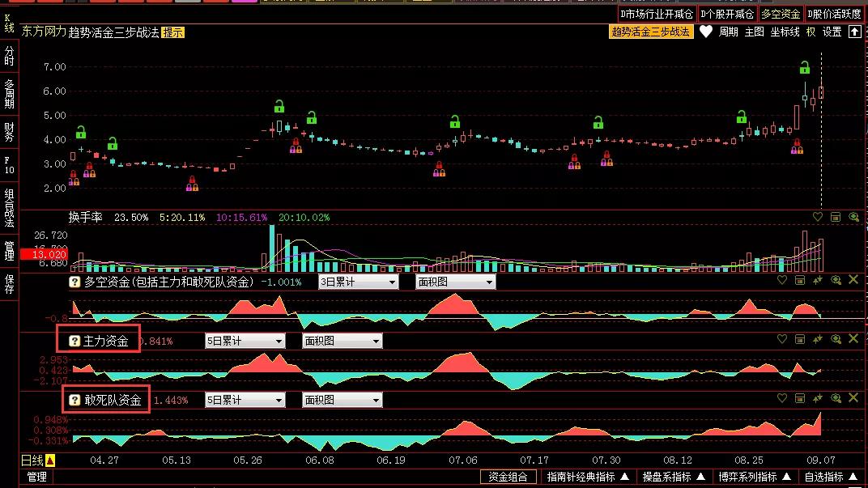Select 组合战法 in the left sidebar
The height and width of the screenshot is (488, 868).
pyautogui.click(x=10, y=207)
